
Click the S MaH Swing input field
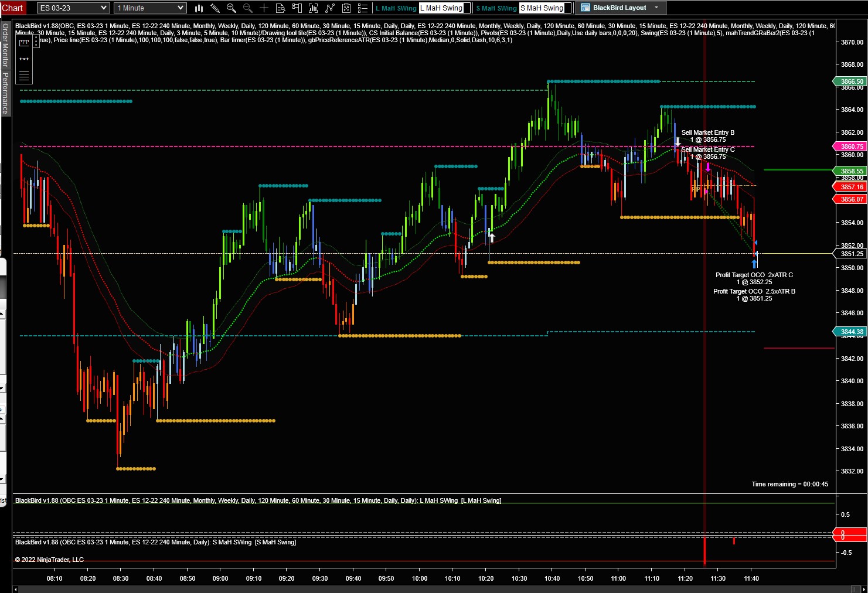click(545, 8)
